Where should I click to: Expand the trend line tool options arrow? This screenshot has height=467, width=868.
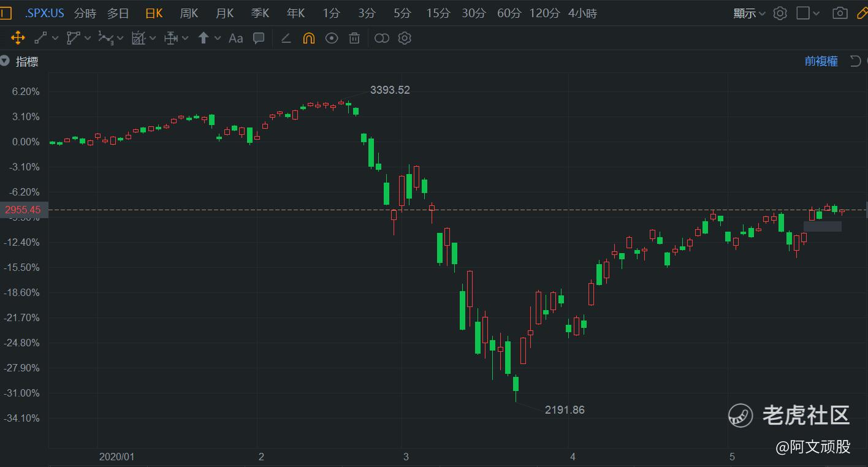pos(55,38)
